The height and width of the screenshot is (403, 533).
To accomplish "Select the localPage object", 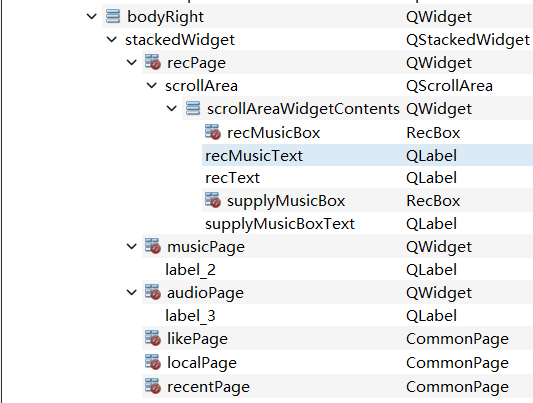I will coord(202,363).
